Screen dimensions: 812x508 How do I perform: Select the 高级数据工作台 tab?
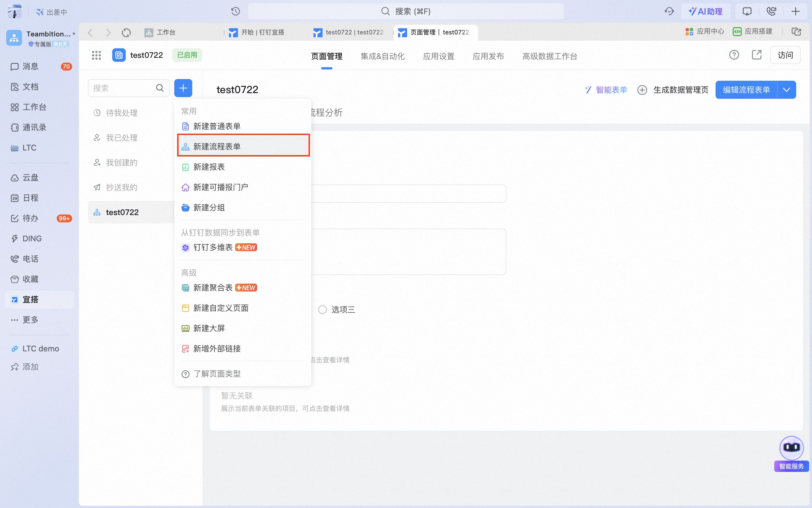pyautogui.click(x=550, y=56)
